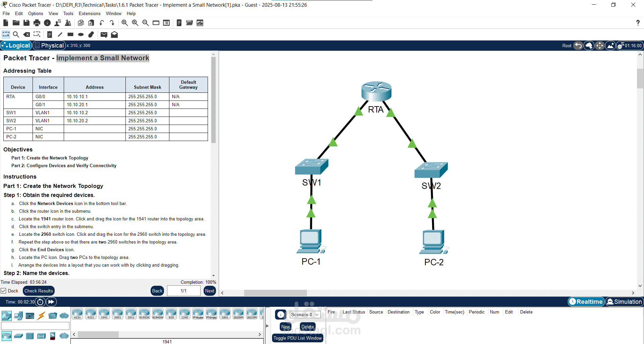The image size is (644, 344).
Task: Reset zoom with R magnifier icon
Action: click(135, 23)
